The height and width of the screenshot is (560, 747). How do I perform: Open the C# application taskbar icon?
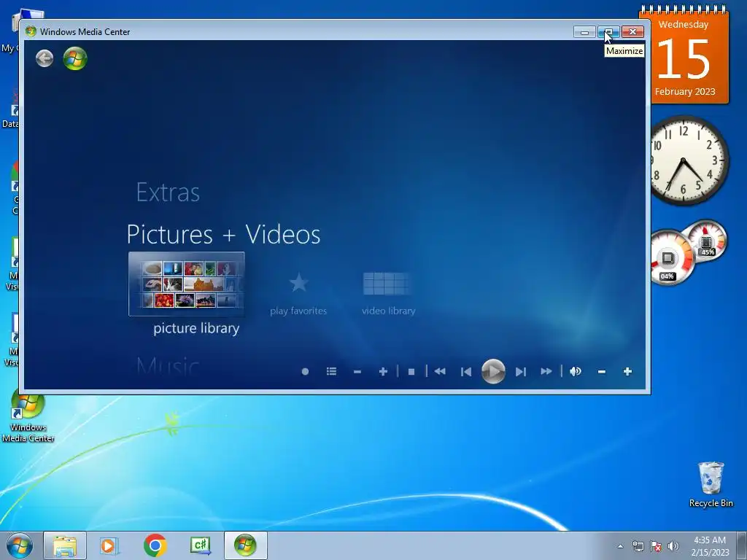click(200, 545)
